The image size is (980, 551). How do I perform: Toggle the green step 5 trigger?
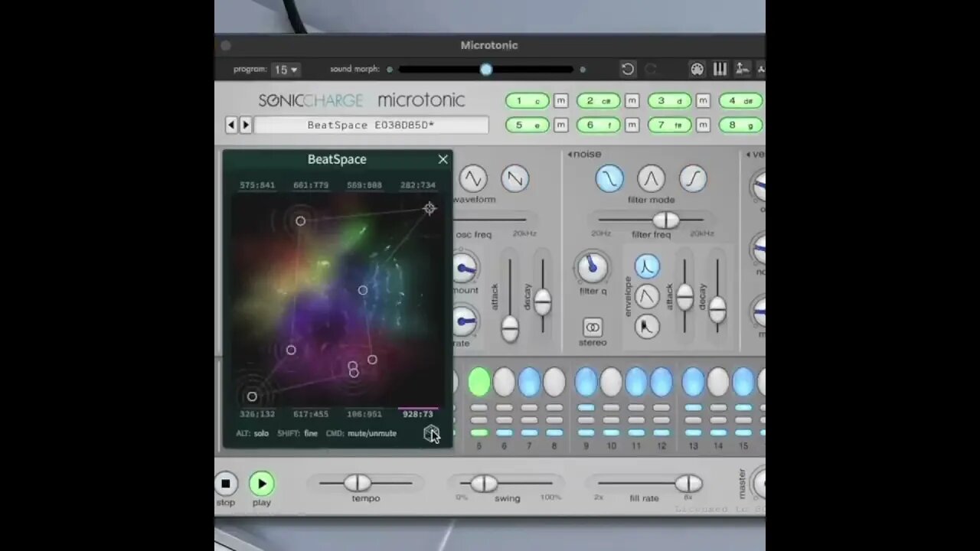(x=479, y=382)
